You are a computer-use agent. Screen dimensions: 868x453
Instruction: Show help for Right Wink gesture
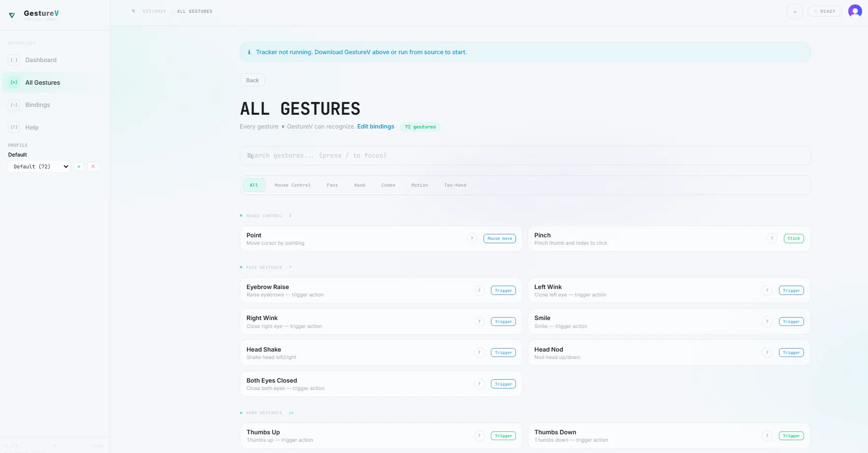479,322
